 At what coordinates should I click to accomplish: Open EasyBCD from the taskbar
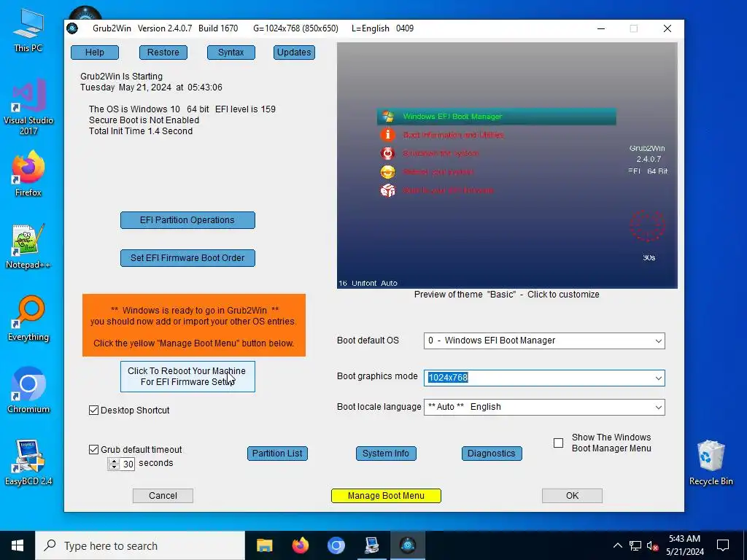[x=371, y=545]
